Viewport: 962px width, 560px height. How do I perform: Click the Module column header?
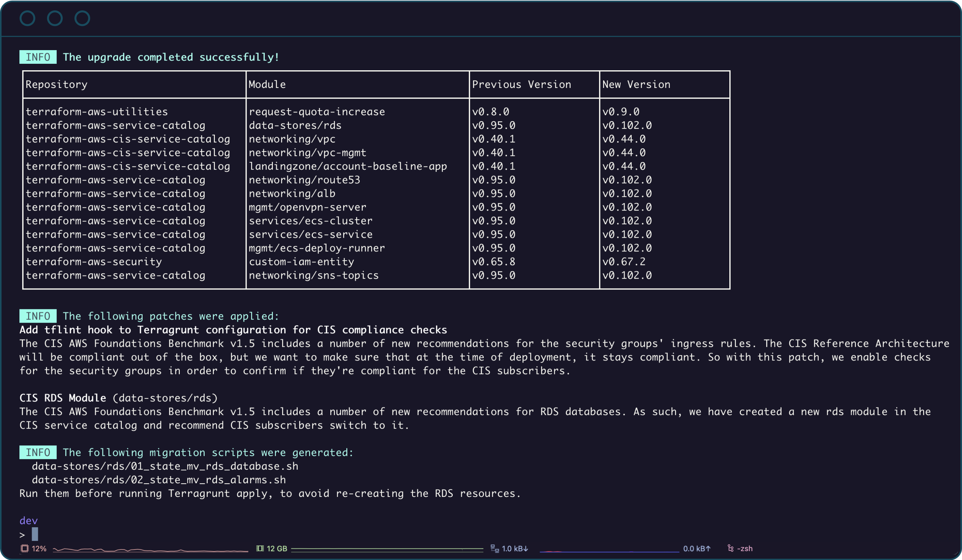pos(267,84)
